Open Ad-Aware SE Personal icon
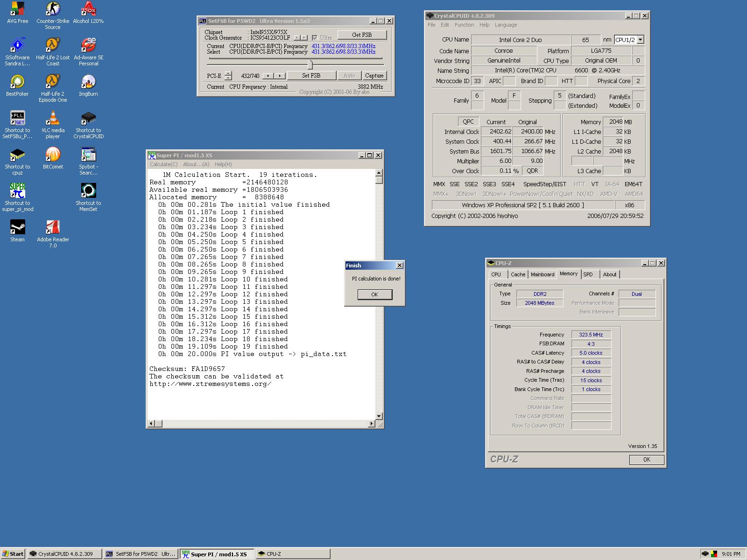The width and height of the screenshot is (747, 560). tap(88, 52)
